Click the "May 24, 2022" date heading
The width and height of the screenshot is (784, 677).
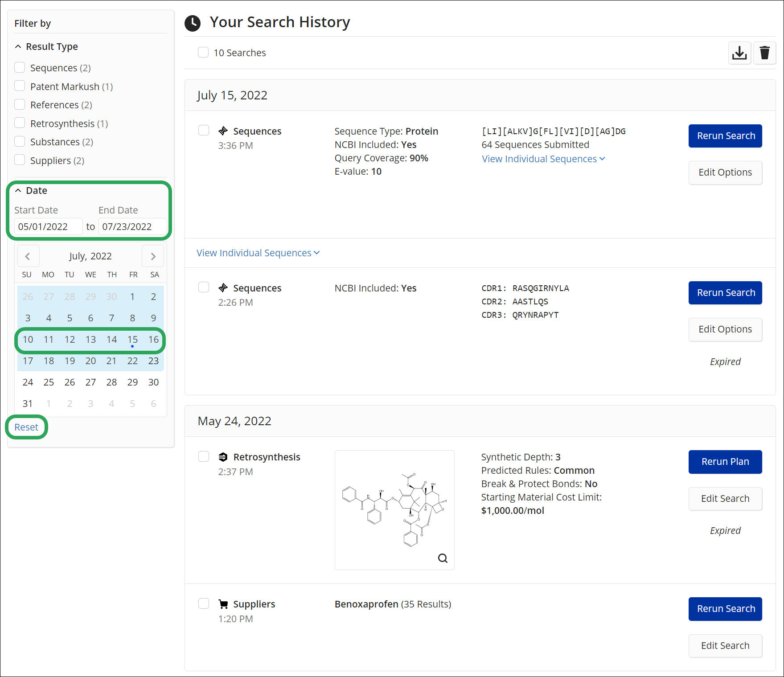[234, 421]
